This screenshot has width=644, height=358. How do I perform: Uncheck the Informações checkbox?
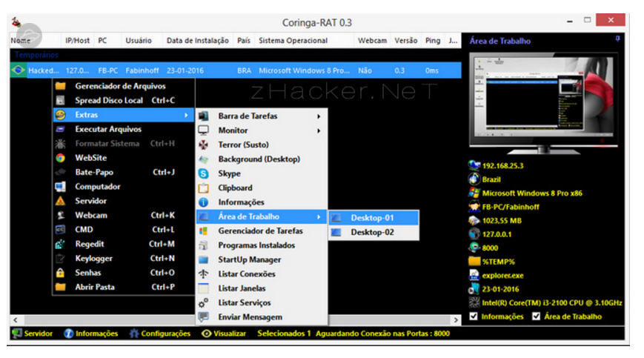point(474,316)
